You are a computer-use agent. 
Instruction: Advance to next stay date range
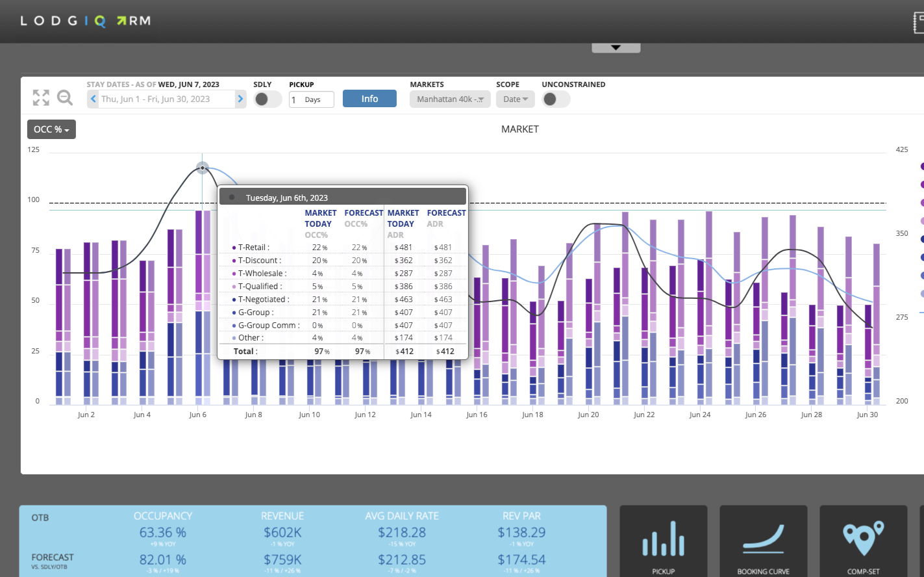[x=240, y=99]
